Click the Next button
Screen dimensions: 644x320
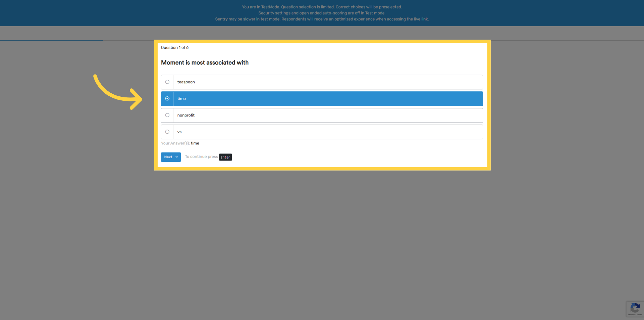pyautogui.click(x=171, y=157)
